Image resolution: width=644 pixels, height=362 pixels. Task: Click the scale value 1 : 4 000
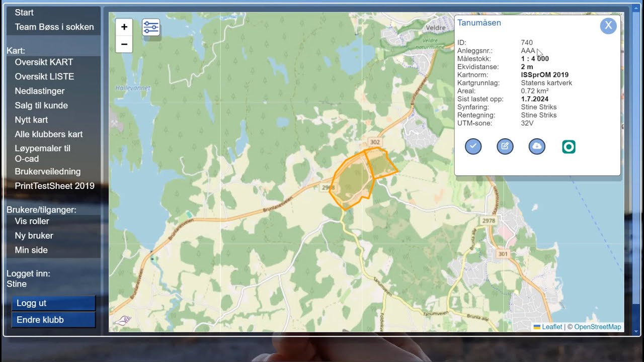pyautogui.click(x=535, y=59)
